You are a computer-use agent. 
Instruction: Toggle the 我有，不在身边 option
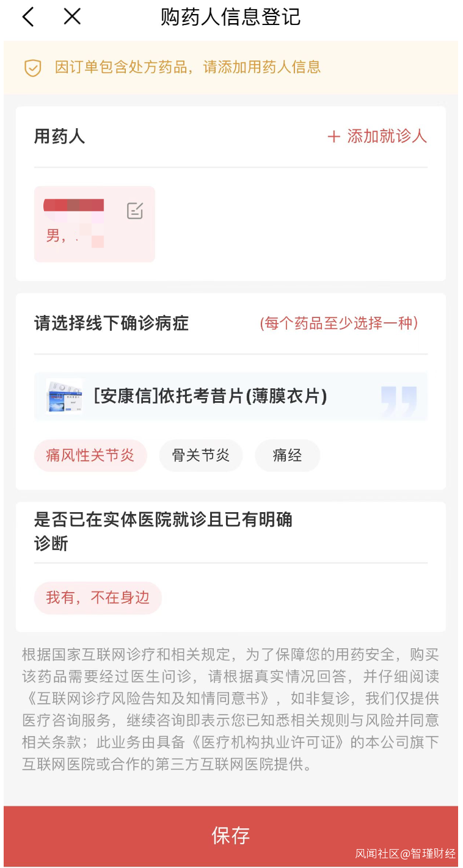point(98,598)
